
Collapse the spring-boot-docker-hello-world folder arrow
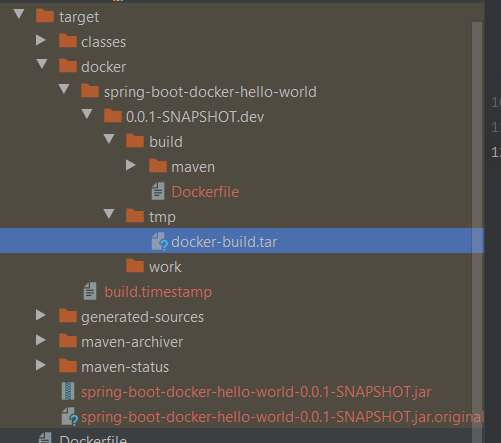tap(64, 89)
